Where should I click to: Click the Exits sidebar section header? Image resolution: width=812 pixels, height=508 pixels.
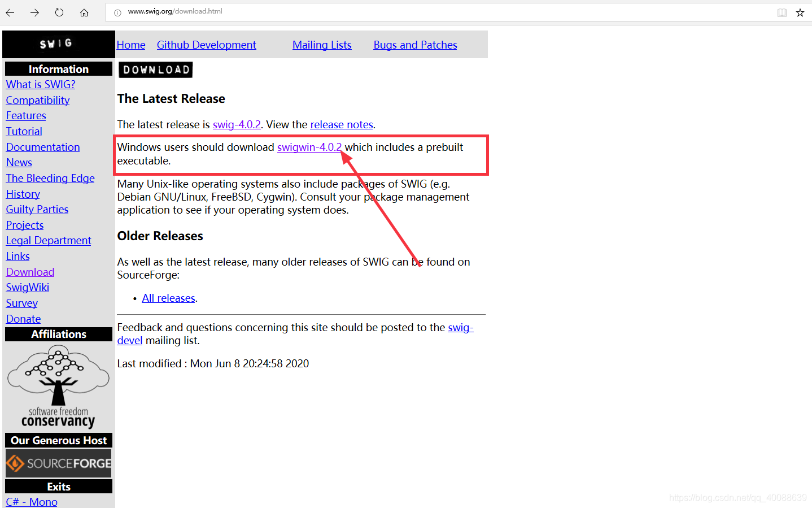(59, 487)
